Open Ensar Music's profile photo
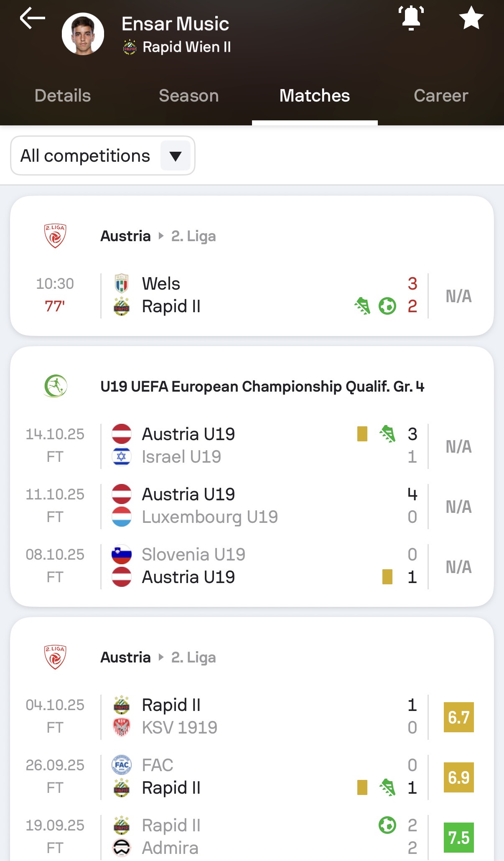 coord(83,34)
